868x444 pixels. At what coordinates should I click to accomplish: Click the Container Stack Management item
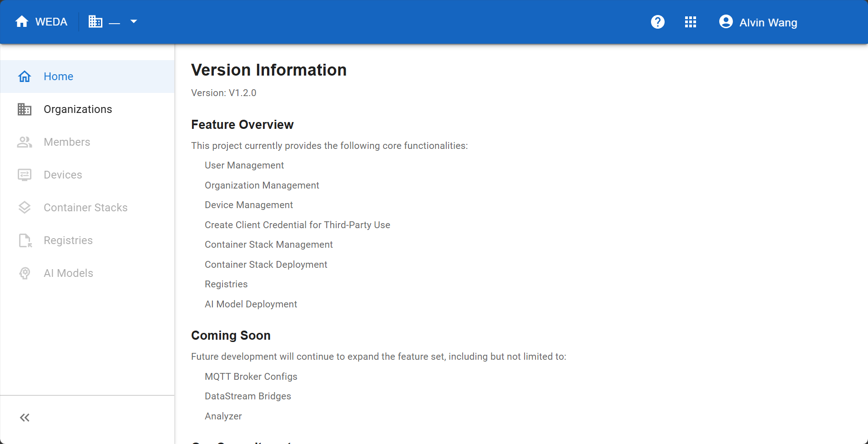tap(269, 245)
